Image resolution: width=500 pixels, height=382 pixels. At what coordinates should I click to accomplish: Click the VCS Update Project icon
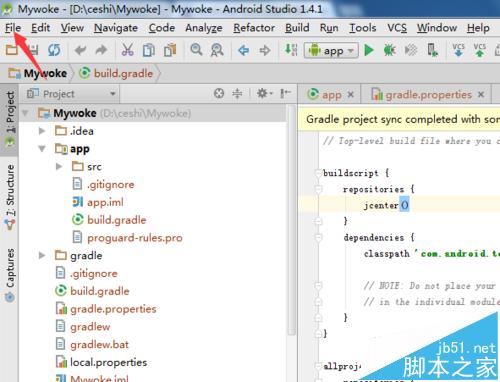coord(458,50)
